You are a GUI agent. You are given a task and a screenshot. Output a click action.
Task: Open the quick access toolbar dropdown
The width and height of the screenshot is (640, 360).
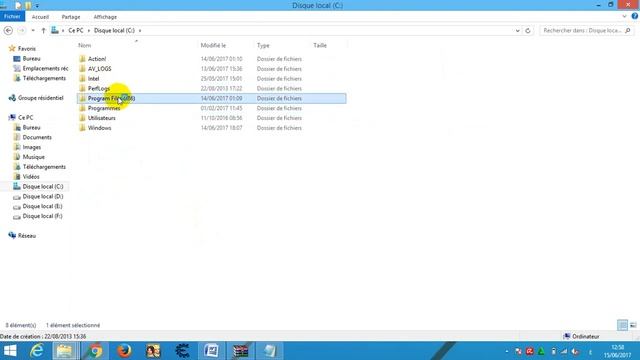click(x=37, y=6)
